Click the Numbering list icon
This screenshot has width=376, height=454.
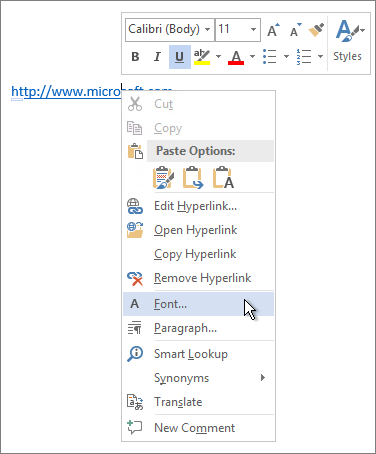304,57
